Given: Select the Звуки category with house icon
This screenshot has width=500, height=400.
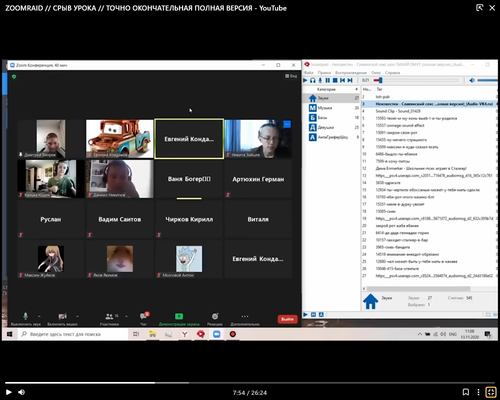Looking at the screenshot, I should (x=332, y=98).
